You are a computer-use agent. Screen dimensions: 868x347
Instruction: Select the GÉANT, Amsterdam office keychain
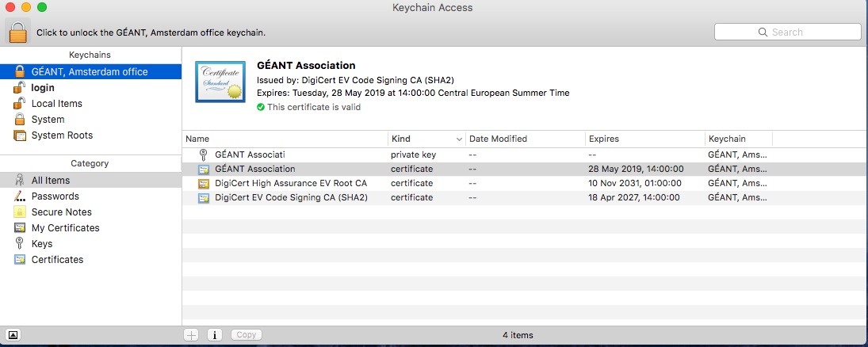89,72
